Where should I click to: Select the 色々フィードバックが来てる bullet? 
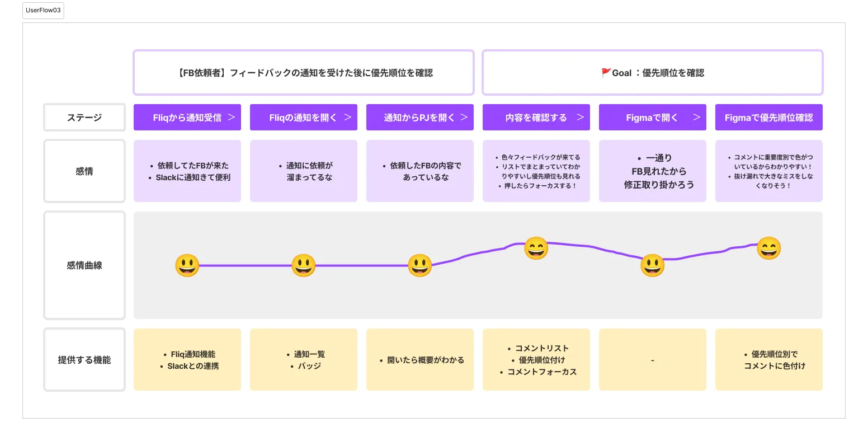click(x=537, y=157)
